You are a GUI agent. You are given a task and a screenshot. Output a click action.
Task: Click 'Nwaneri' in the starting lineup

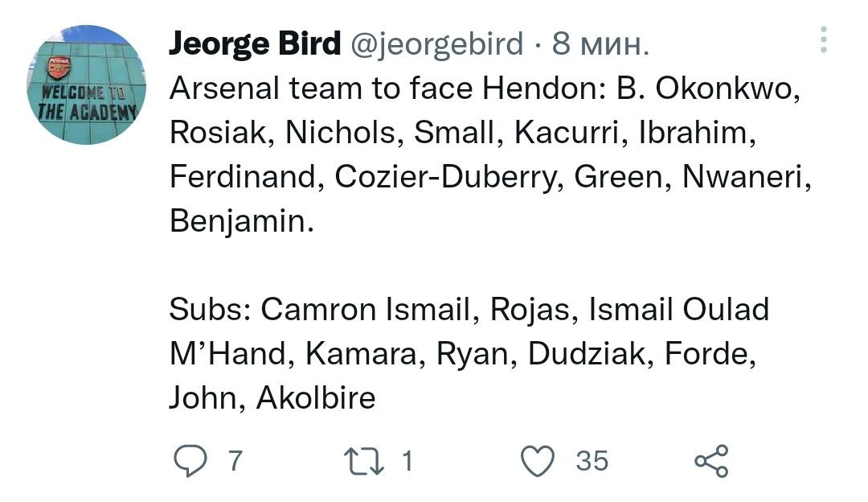[x=746, y=177]
